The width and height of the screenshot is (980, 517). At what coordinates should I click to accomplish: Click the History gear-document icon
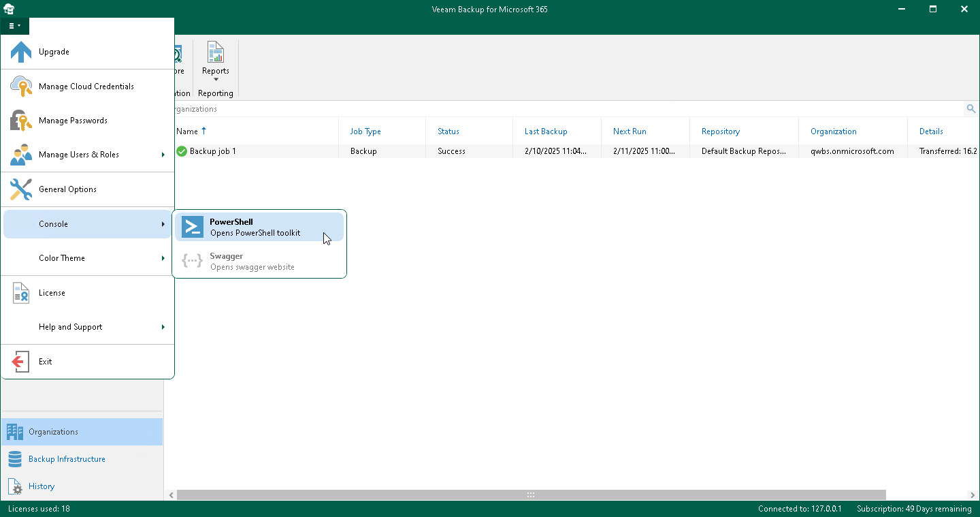click(14, 486)
